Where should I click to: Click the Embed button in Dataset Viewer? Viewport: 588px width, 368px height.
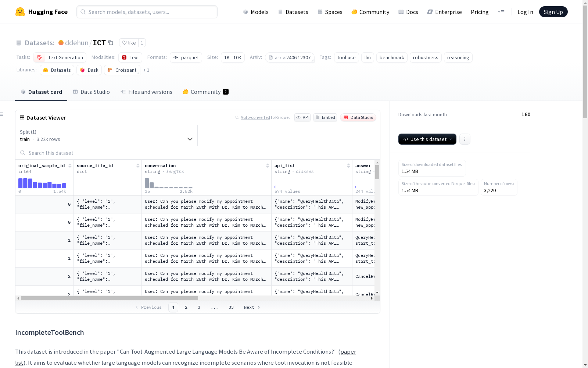pos(325,117)
